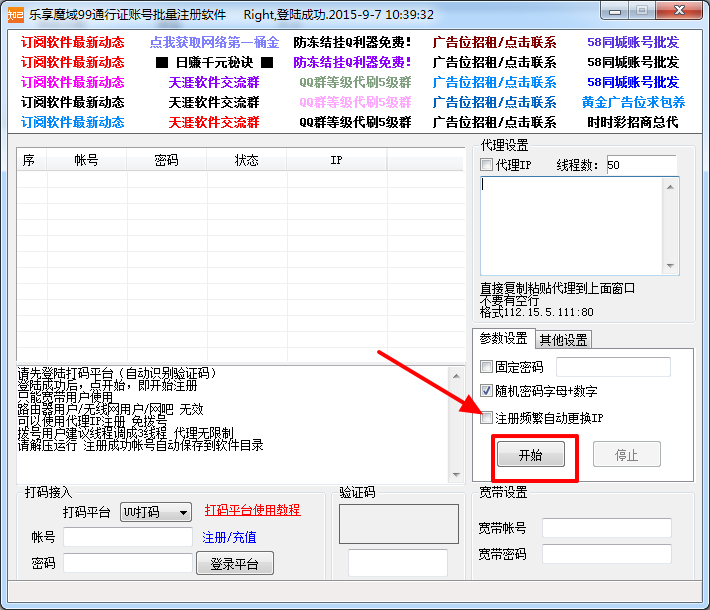Open the 打码平台使用教程 link

[252, 510]
